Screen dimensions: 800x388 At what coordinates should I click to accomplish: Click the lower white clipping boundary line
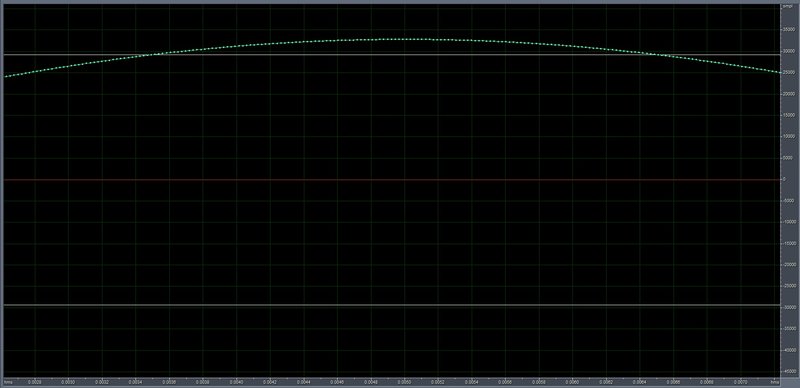click(392, 305)
